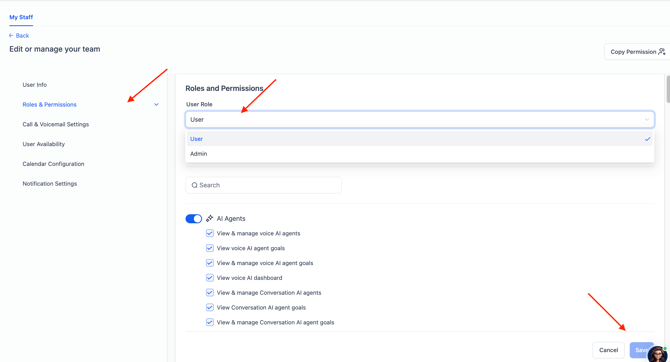This screenshot has height=362, width=670.
Task: Click checkmark beside selected User option
Action: coord(647,139)
